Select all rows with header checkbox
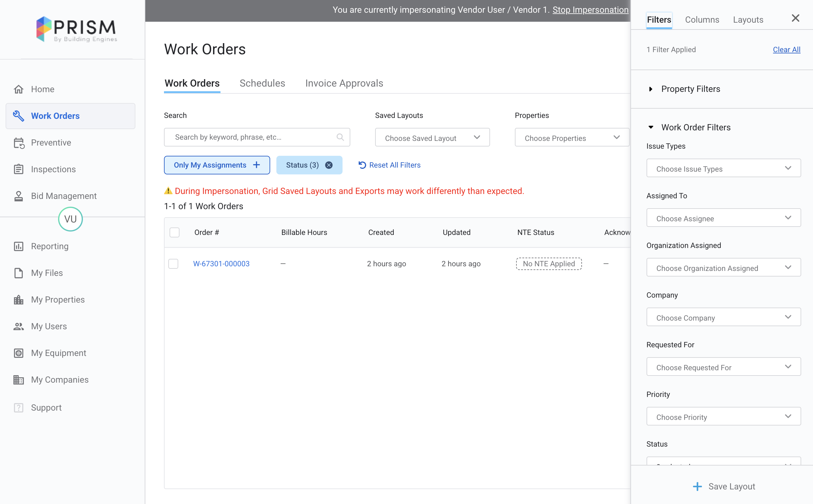Viewport: 813px width, 504px height. pyautogui.click(x=175, y=232)
